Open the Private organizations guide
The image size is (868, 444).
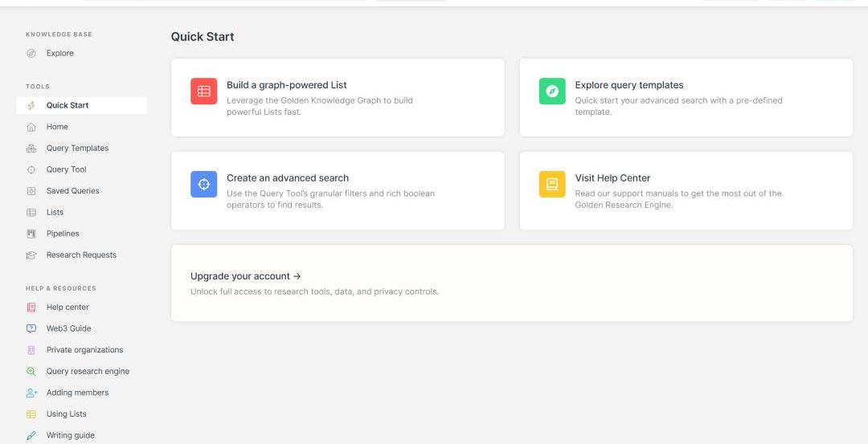click(x=84, y=350)
